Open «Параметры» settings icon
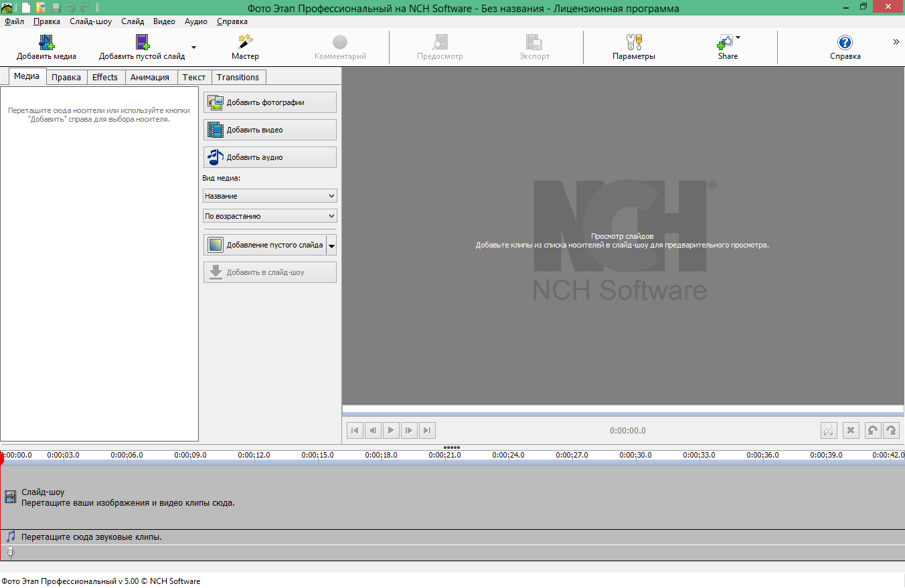905x588 pixels. [634, 42]
